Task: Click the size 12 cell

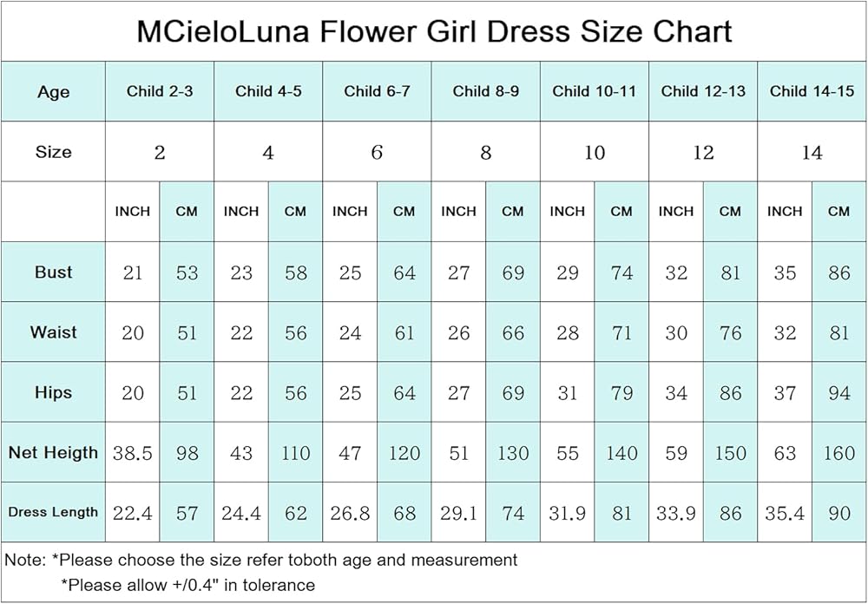Action: (x=703, y=153)
